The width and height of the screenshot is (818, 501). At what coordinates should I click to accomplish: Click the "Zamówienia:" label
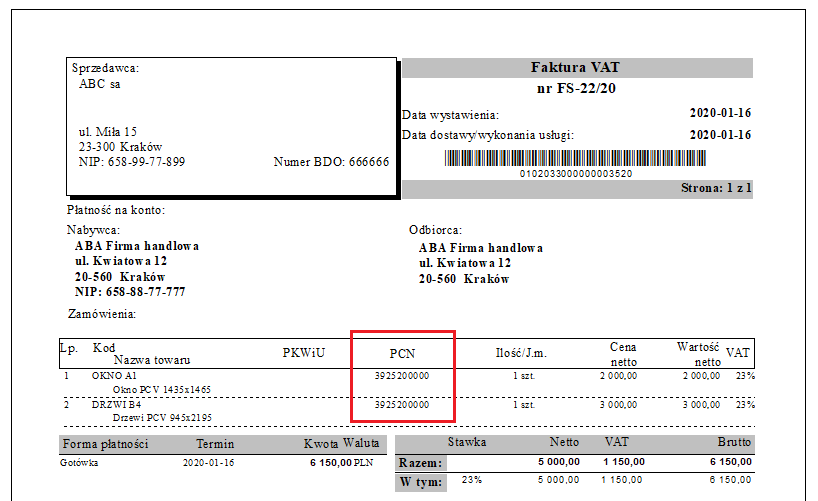(x=102, y=314)
